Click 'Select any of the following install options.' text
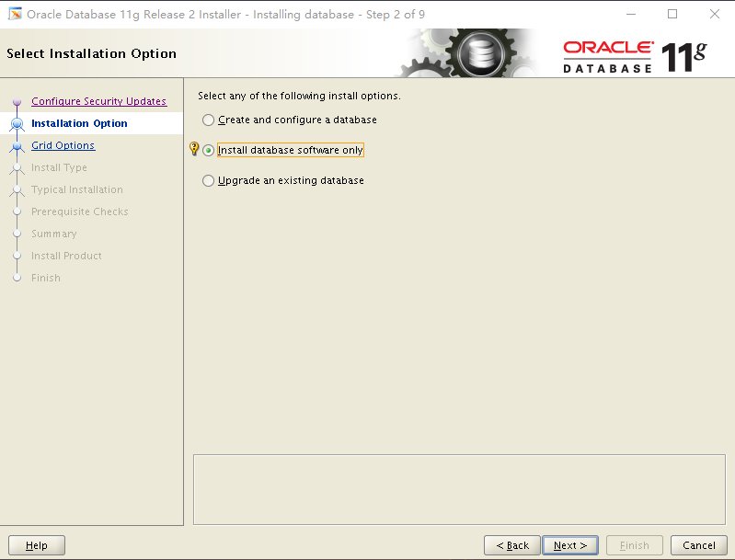 (x=299, y=96)
